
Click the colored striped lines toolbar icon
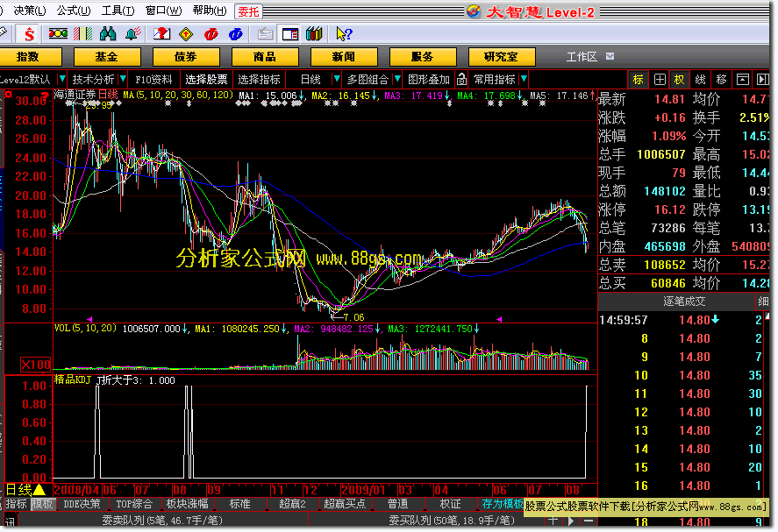click(x=82, y=33)
